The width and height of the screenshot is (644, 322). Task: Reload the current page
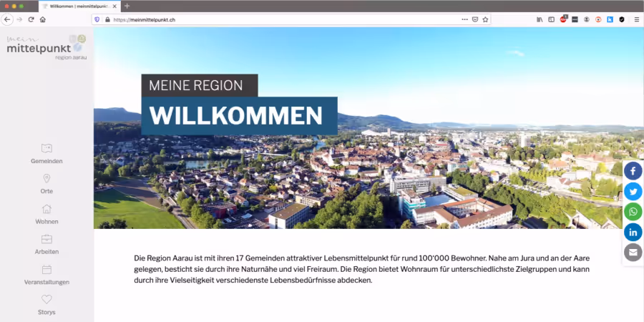click(31, 19)
